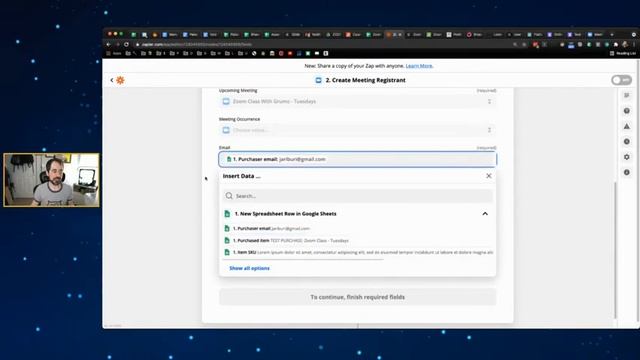The width and height of the screenshot is (640, 360).
Task: Open the outline icon in right sidebar
Action: (x=627, y=96)
